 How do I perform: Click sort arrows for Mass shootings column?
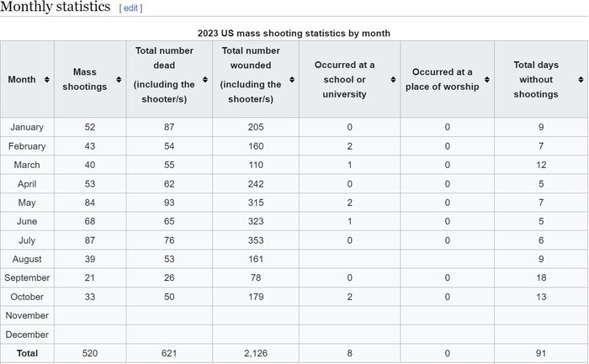[119, 80]
